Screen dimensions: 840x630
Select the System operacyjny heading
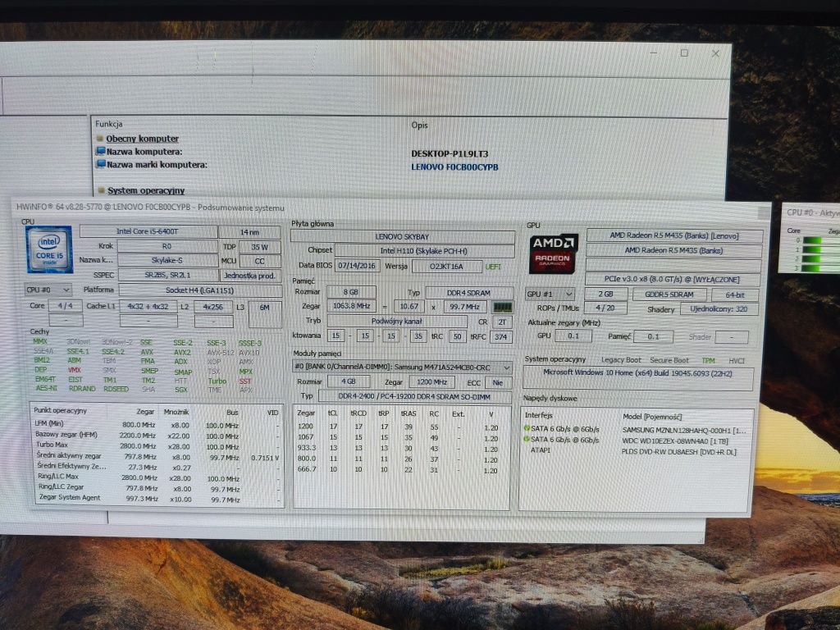[146, 190]
